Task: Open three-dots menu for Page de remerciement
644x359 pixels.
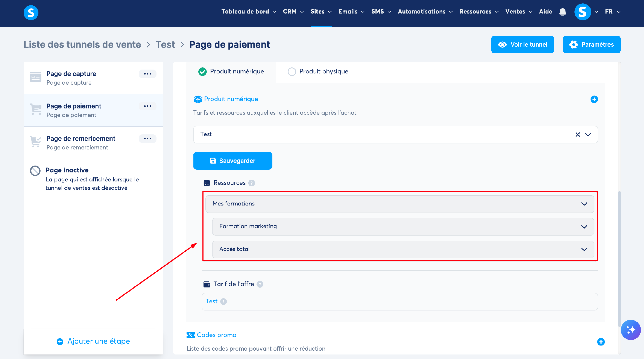Action: tap(147, 138)
